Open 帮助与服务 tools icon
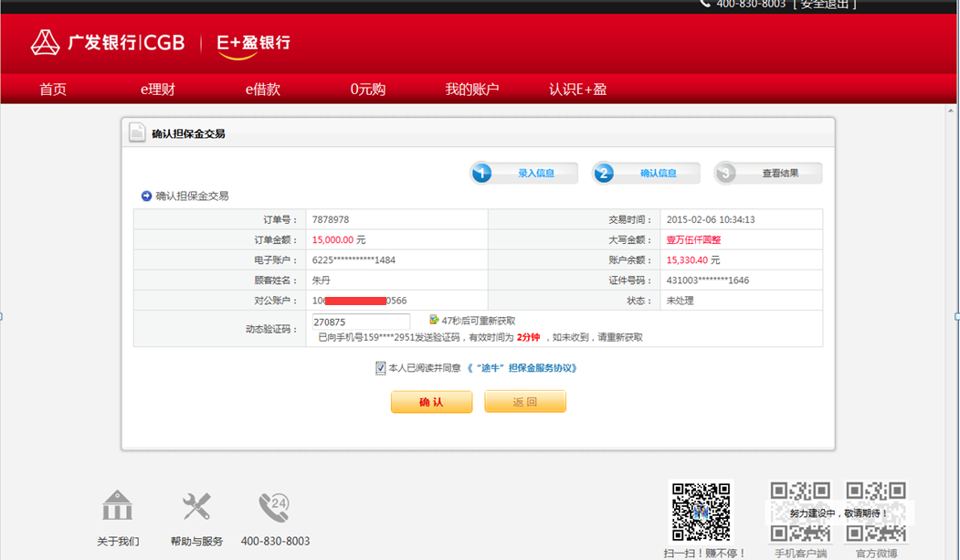Screen dimensions: 960x560 click(x=196, y=506)
